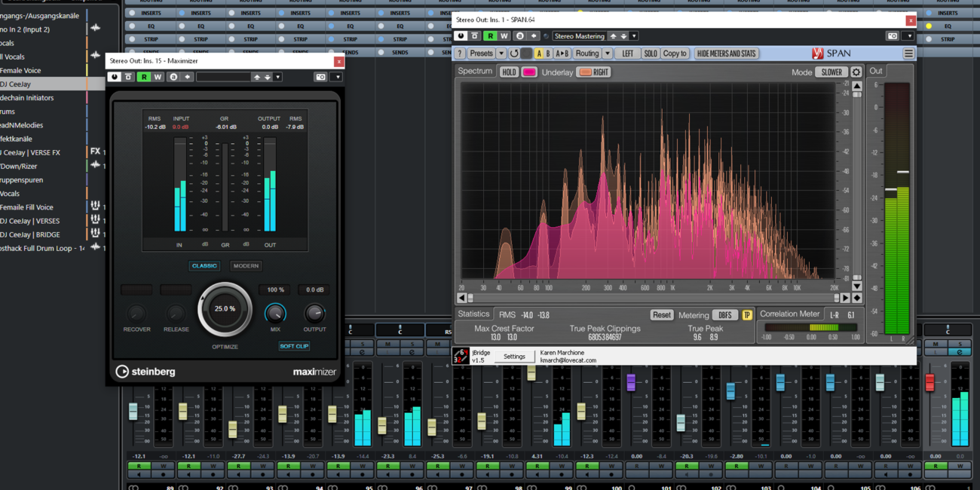
Task: Click the orange underlay color swatch
Action: tap(585, 72)
